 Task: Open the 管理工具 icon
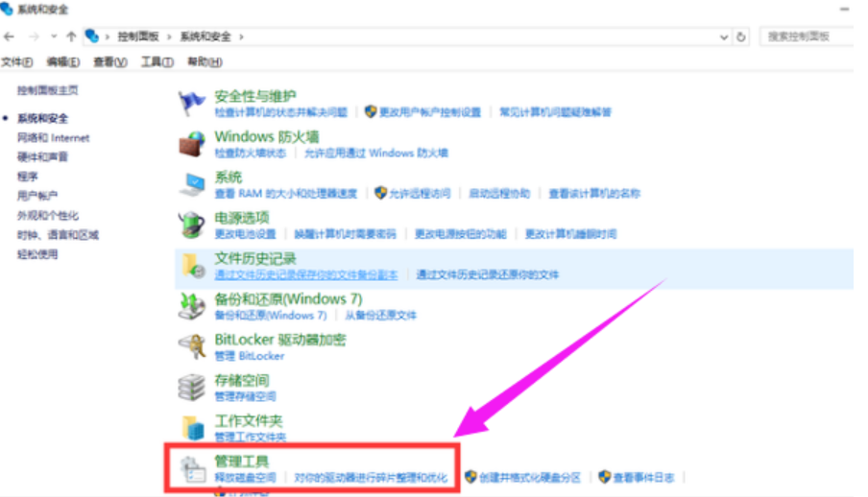193,468
